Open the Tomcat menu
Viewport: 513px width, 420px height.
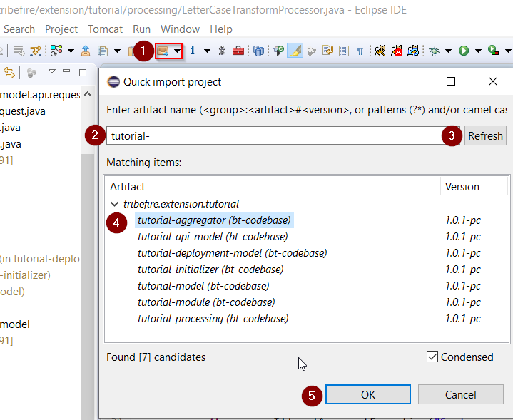105,29
